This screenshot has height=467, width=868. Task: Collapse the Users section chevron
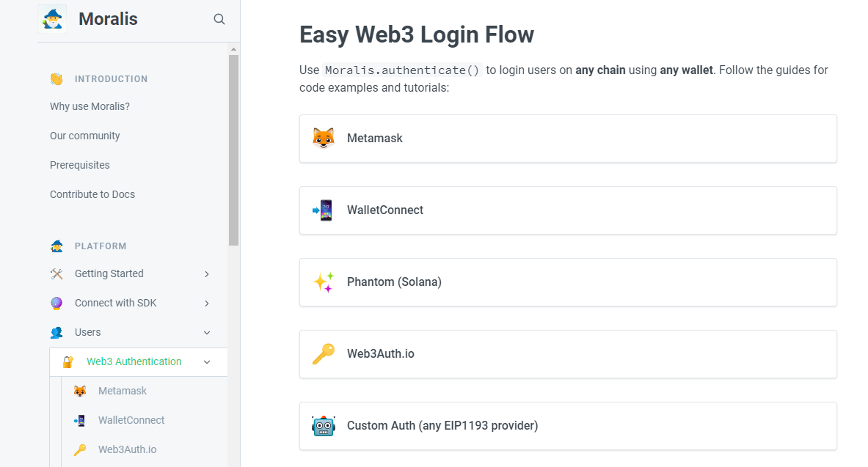coord(207,332)
